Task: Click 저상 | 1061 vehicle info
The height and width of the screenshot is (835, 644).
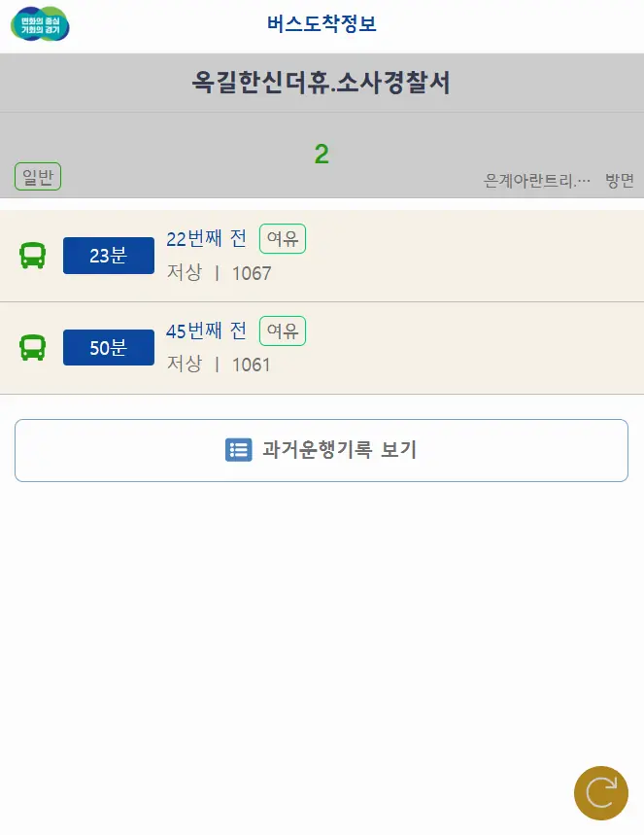Action: click(219, 365)
